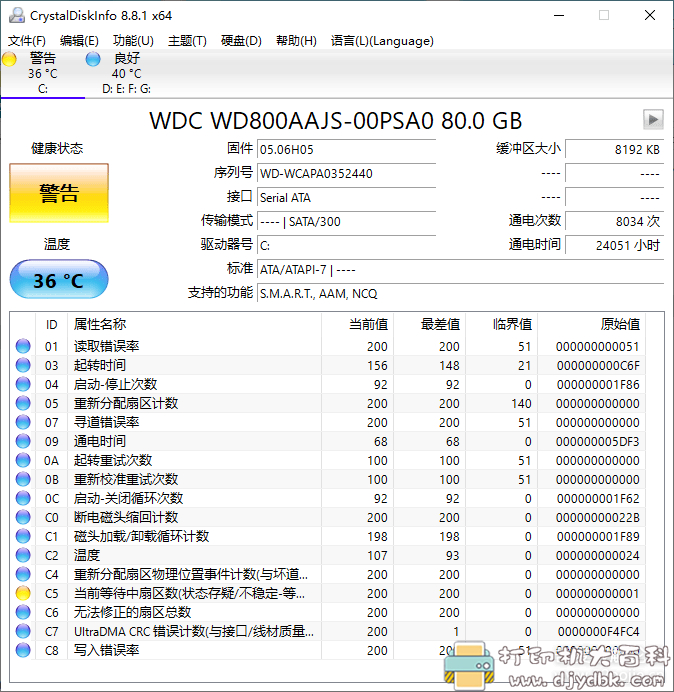
Task: Click the power on count 8034 次
Action: (x=614, y=222)
